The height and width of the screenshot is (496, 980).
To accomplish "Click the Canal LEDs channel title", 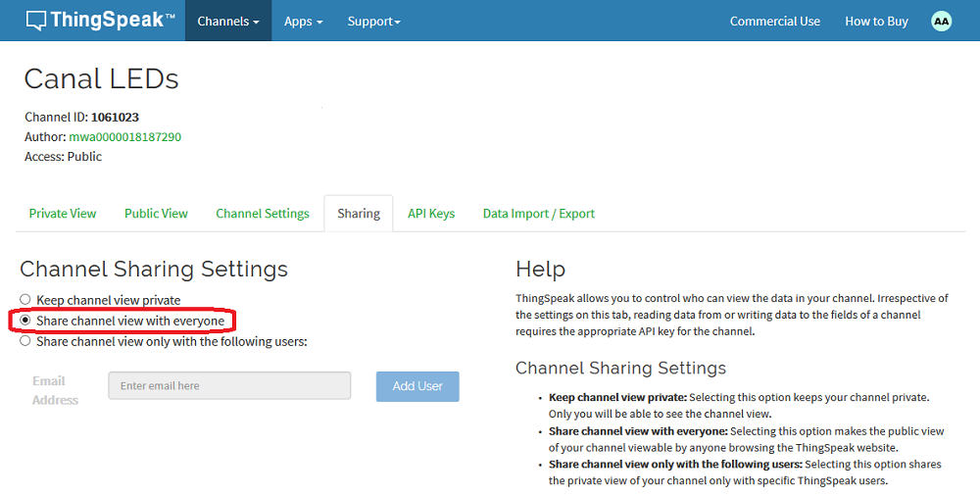I will [x=101, y=78].
